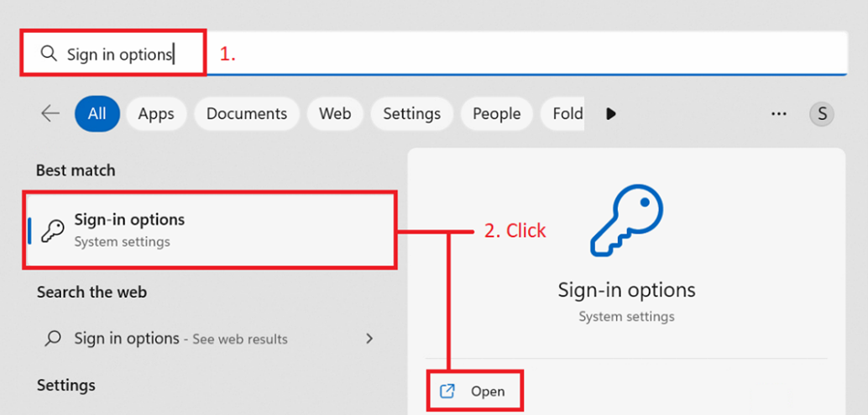Expand the web result using its chevron
This screenshot has height=415, width=868.
click(369, 339)
